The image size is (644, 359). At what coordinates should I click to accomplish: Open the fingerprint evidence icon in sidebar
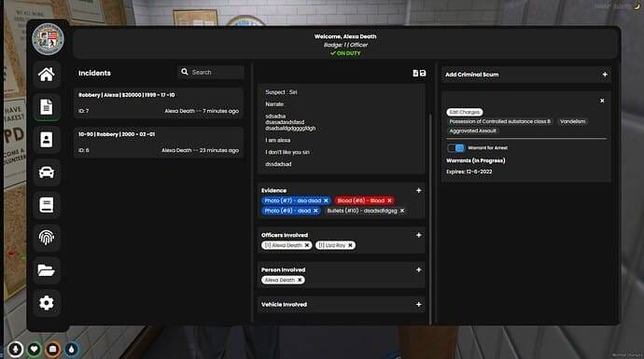coord(47,237)
